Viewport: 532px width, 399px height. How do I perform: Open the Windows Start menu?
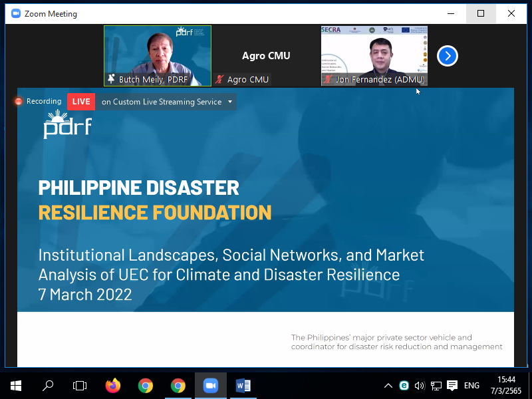pyautogui.click(x=16, y=386)
